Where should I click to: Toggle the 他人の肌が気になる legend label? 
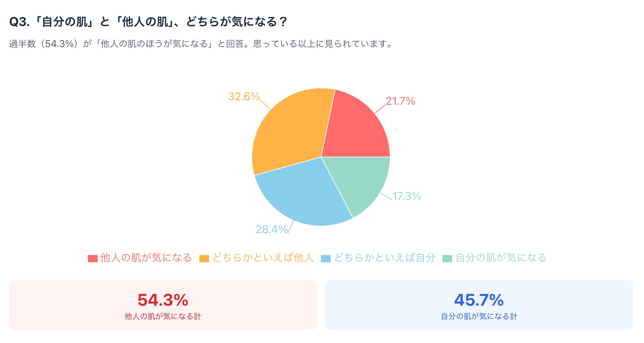coord(146,258)
